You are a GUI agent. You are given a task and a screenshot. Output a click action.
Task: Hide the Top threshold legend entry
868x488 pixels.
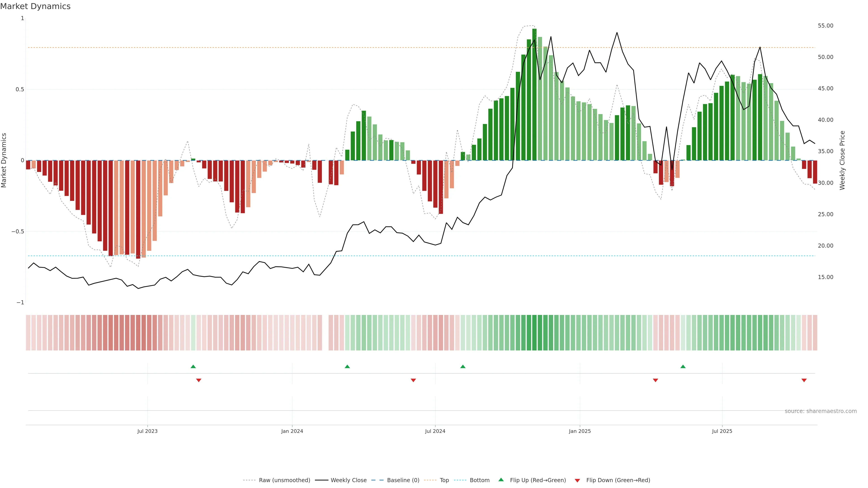point(444,480)
